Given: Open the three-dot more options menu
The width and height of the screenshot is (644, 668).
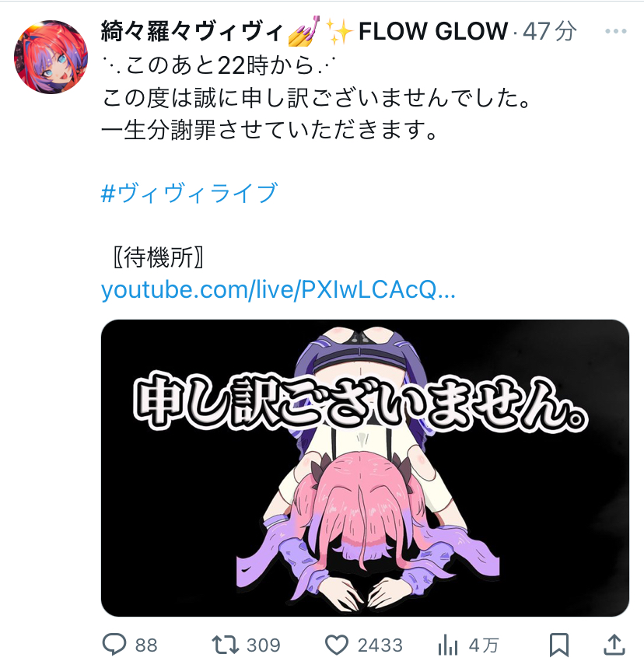Looking at the screenshot, I should pyautogui.click(x=615, y=31).
